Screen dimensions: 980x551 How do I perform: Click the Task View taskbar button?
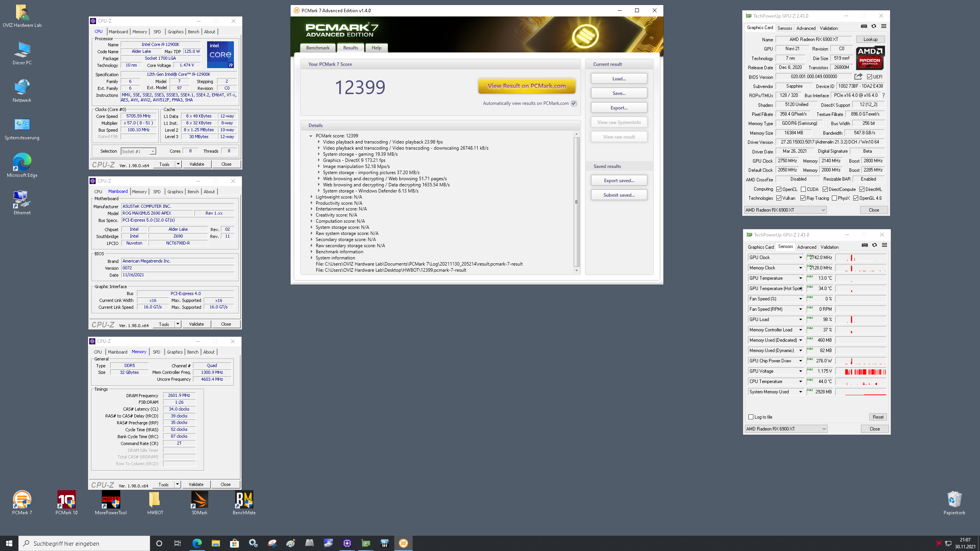coord(178,543)
